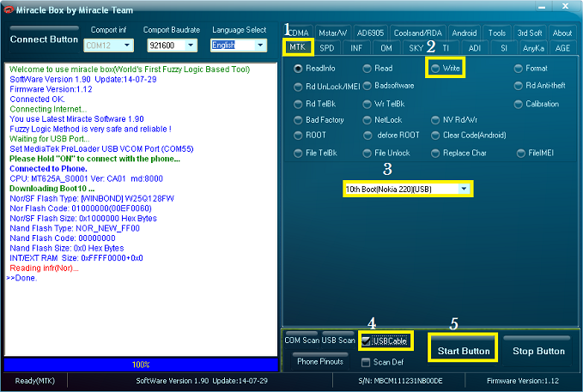This screenshot has width=583, height=392.
Task: Open the INF tab
Action: pos(356,48)
